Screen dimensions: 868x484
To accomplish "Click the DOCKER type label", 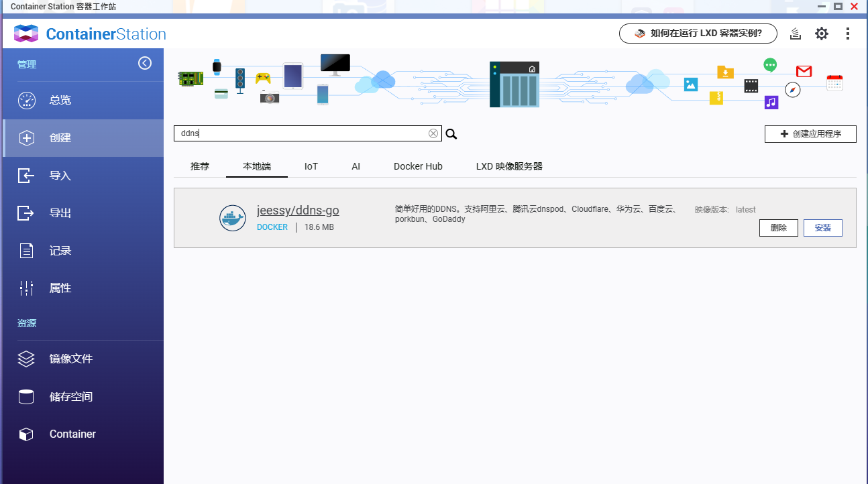I will click(272, 227).
